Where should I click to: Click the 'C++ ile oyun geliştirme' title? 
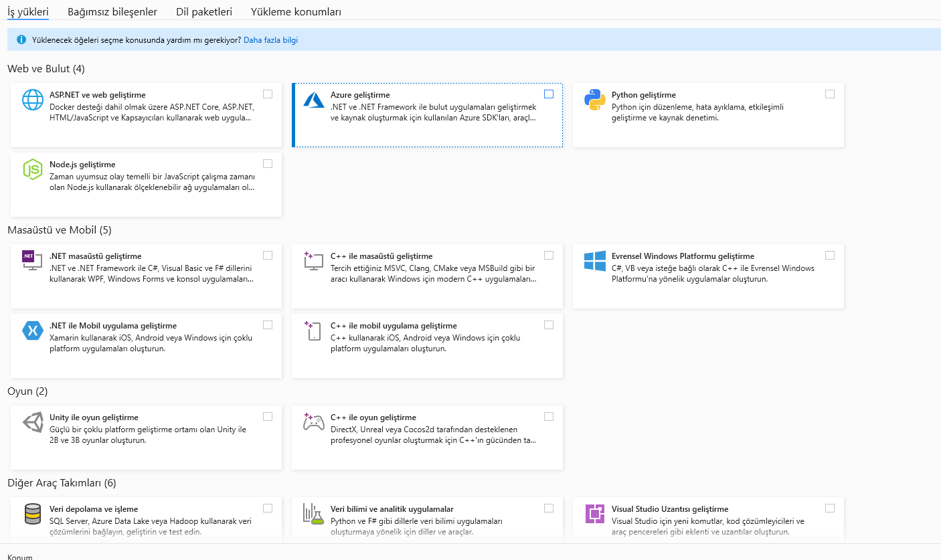pyautogui.click(x=373, y=417)
